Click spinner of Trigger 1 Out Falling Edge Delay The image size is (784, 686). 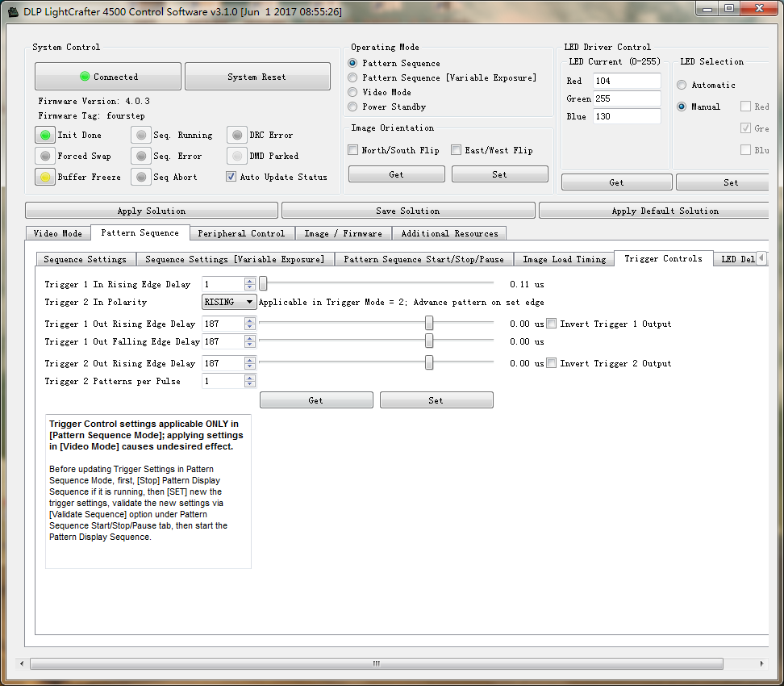click(x=250, y=341)
